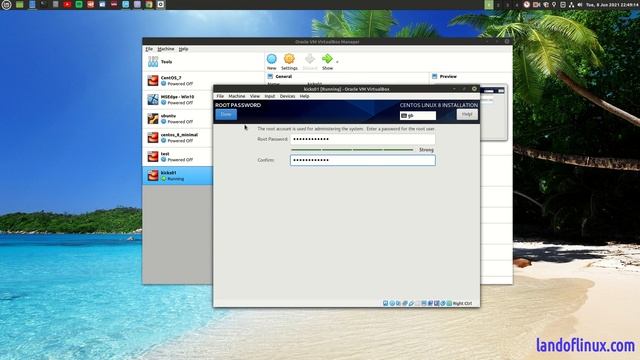
Task: Click the green workspace switcher square
Action: point(489,4)
